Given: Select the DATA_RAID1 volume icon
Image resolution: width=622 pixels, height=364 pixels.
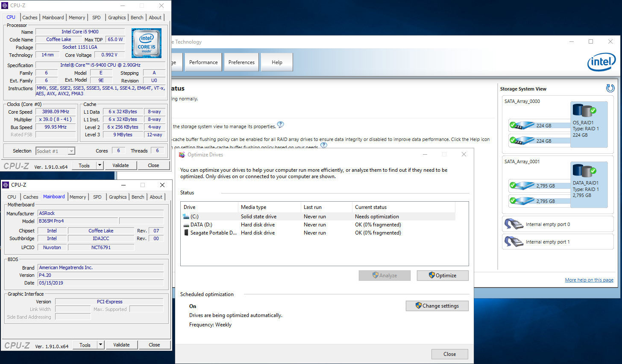Looking at the screenshot, I should tap(584, 170).
